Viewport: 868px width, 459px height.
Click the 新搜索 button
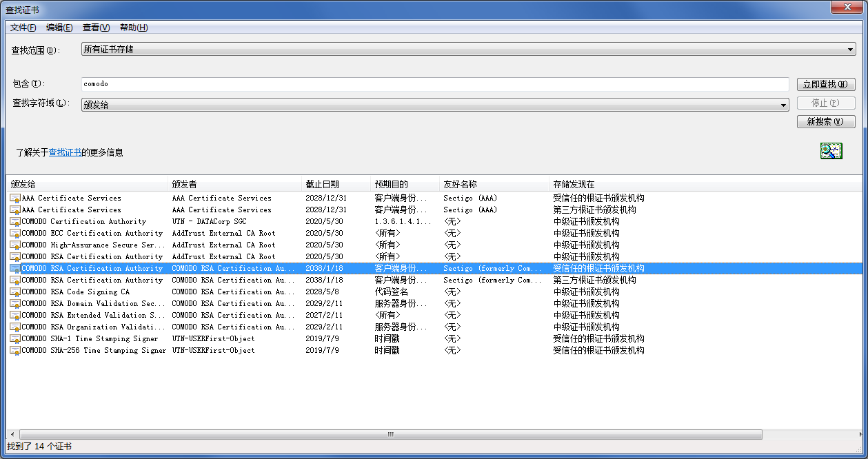coord(826,122)
